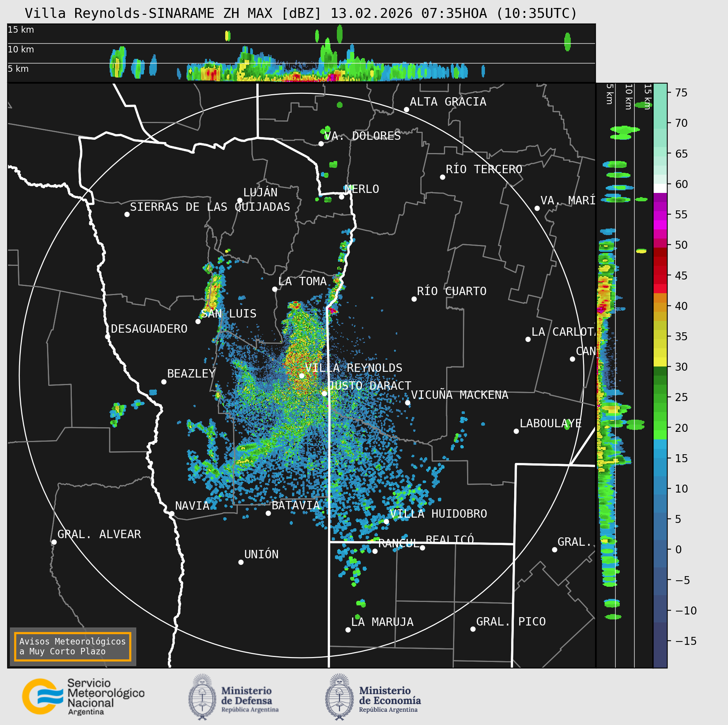
Task: Click the Batavia city dot
Action: point(268,513)
